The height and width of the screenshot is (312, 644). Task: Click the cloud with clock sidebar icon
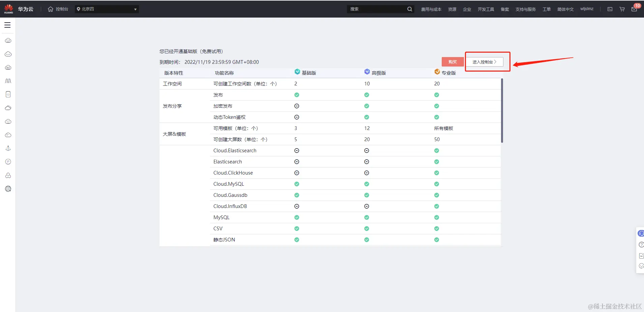[x=8, y=135]
